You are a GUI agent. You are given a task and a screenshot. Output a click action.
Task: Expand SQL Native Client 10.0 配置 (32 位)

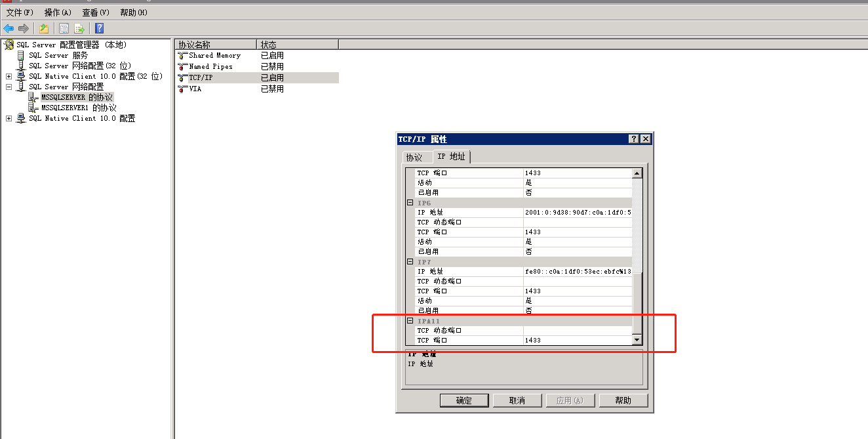tap(9, 76)
